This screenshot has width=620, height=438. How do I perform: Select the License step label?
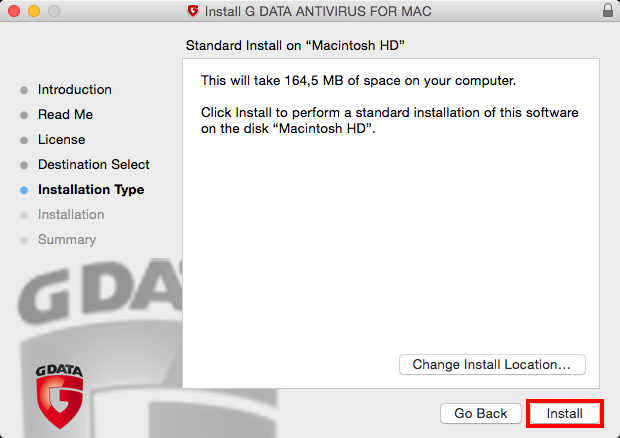(61, 140)
